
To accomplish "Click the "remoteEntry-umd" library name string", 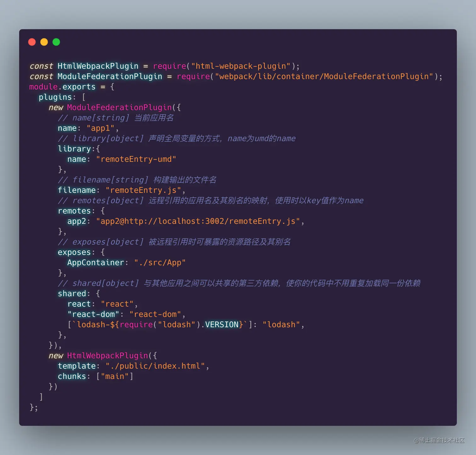I will pos(136,159).
